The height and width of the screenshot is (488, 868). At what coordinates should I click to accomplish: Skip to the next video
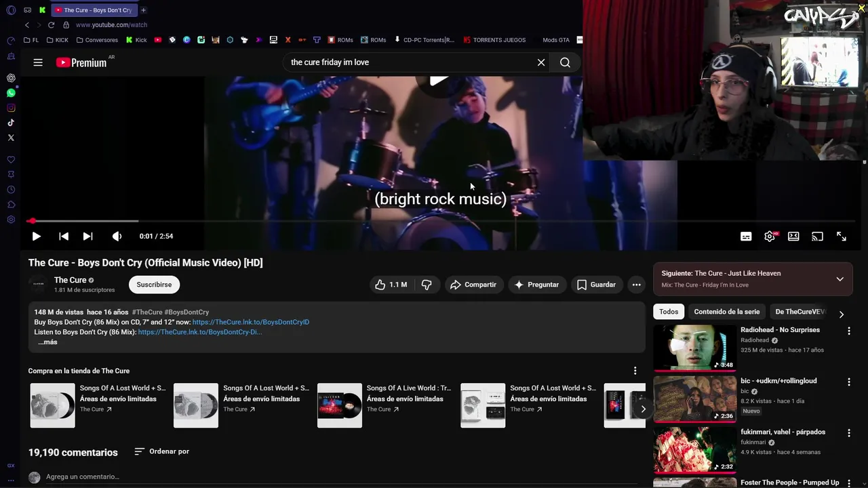(87, 237)
